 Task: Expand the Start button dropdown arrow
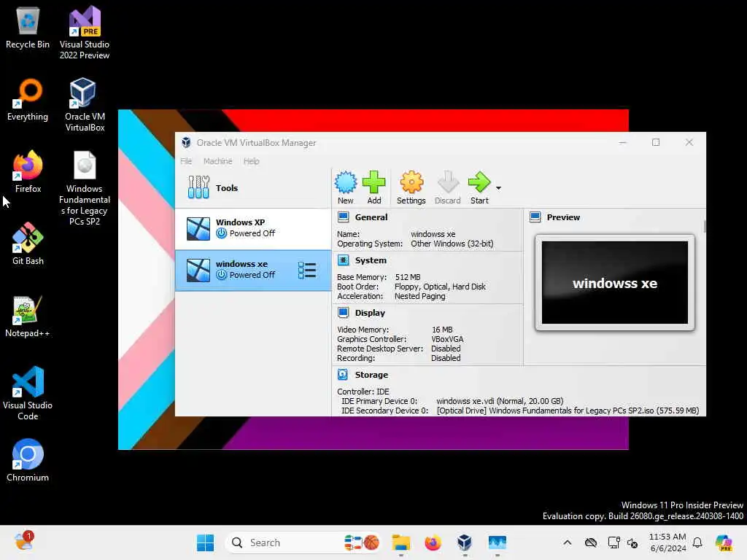pos(498,188)
